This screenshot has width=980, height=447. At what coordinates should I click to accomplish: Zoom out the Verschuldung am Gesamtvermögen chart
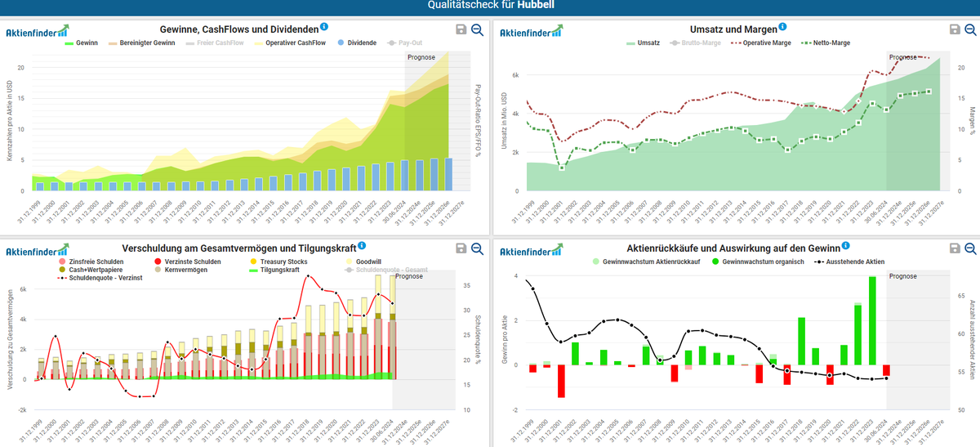[477, 248]
